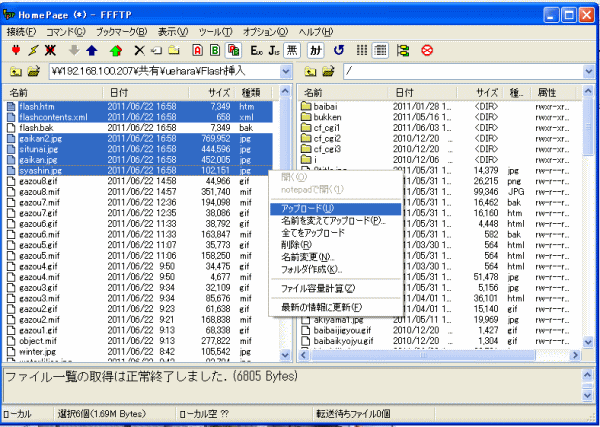Open the ブックマーク(B) menu

point(121,32)
